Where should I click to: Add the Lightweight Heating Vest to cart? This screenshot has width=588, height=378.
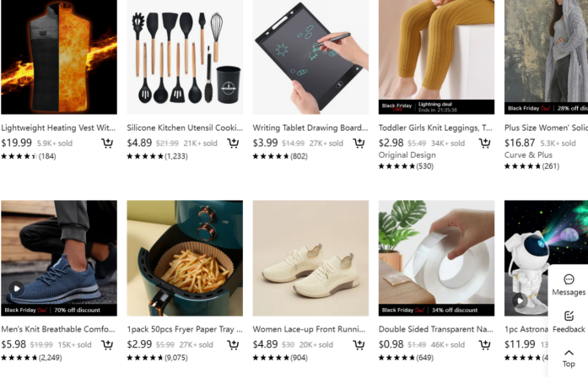(x=107, y=143)
